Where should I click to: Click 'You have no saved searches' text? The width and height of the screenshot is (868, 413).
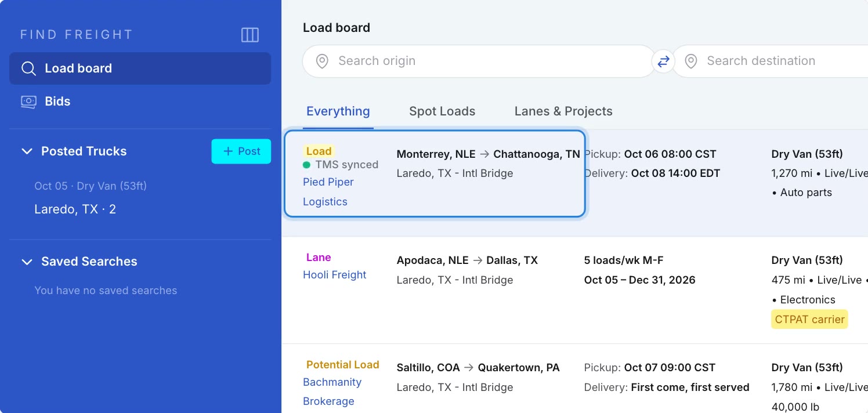point(106,291)
